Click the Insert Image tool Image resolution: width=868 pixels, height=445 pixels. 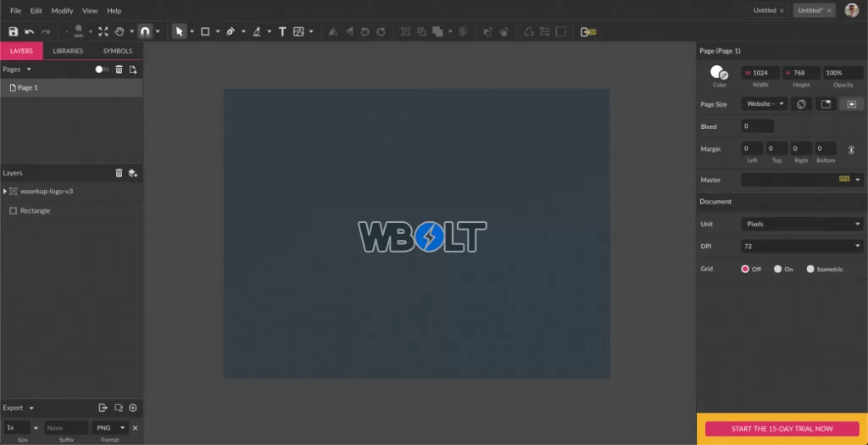(298, 31)
